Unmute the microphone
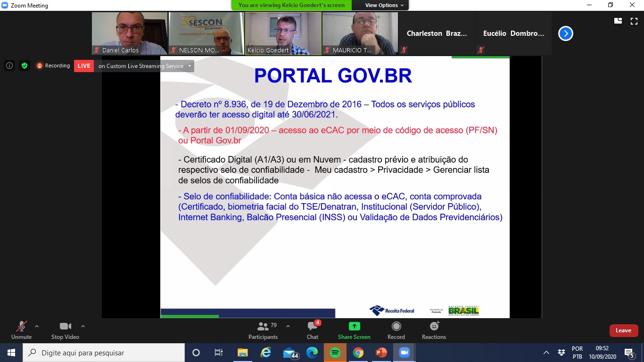The height and width of the screenshot is (362, 644). [x=21, y=330]
